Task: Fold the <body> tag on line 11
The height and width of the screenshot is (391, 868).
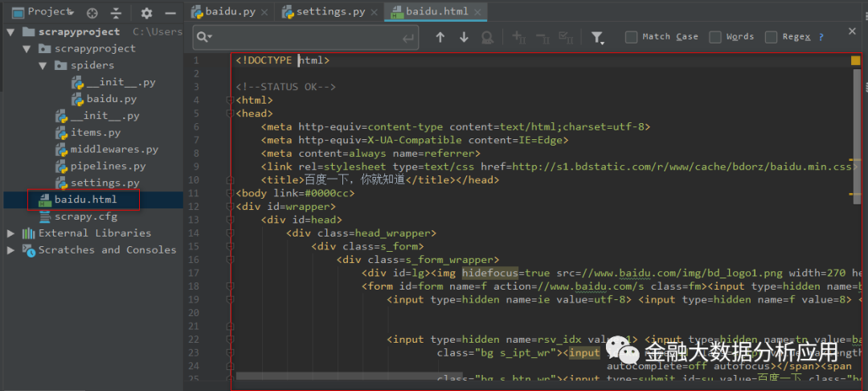Action: pos(229,193)
